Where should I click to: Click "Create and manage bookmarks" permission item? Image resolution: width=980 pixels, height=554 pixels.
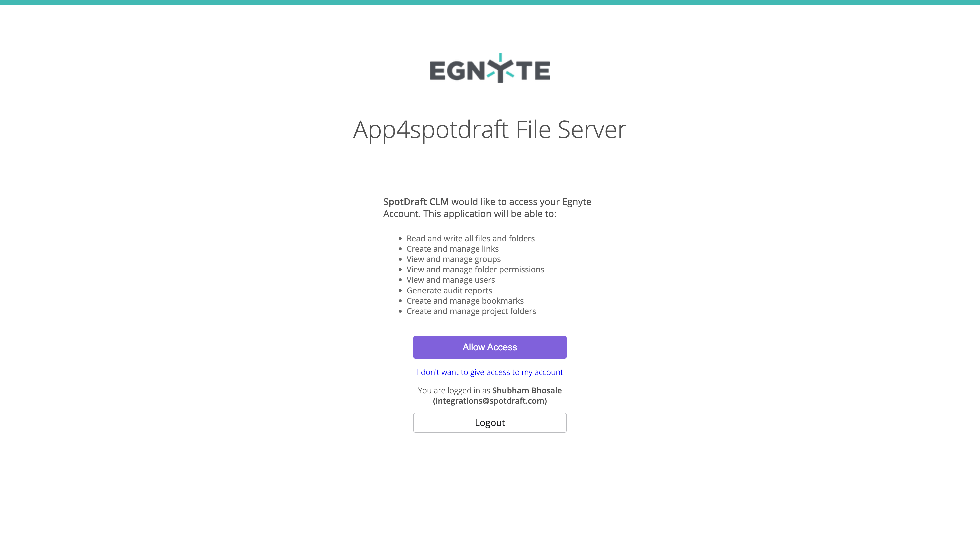point(465,301)
